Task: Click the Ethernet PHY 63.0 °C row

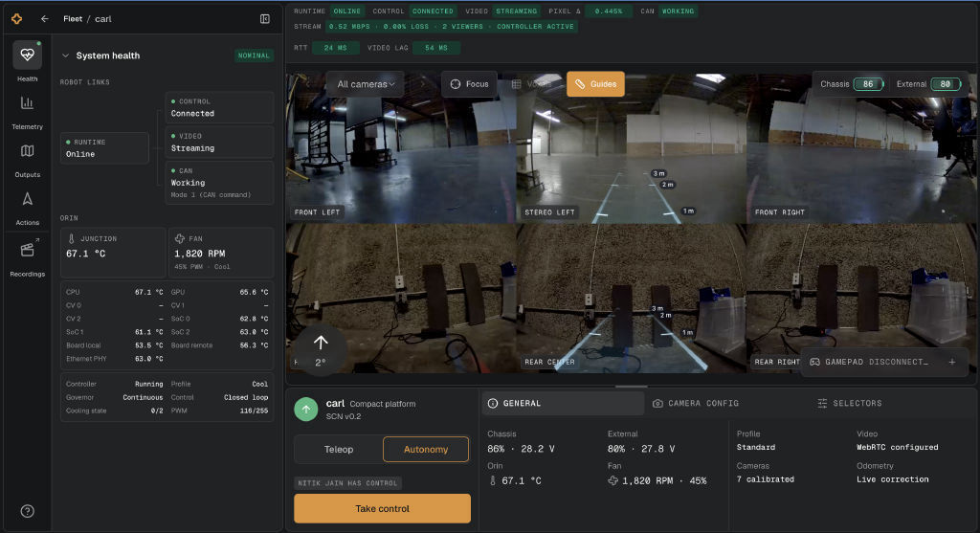Action: 115,359
